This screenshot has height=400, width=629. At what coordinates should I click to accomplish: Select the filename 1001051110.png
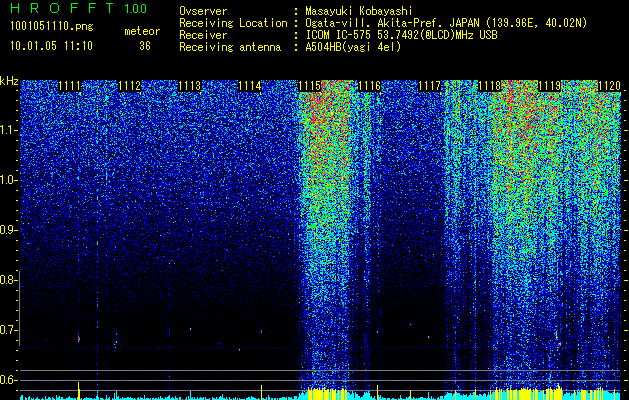click(x=52, y=27)
